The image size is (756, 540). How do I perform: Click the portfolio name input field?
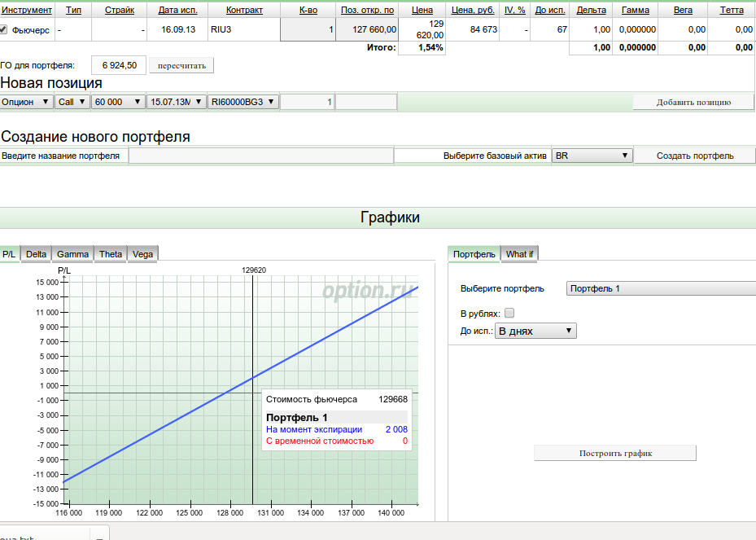click(260, 156)
